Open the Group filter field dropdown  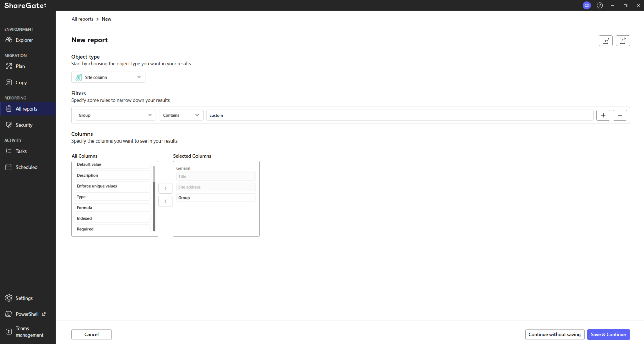point(115,115)
